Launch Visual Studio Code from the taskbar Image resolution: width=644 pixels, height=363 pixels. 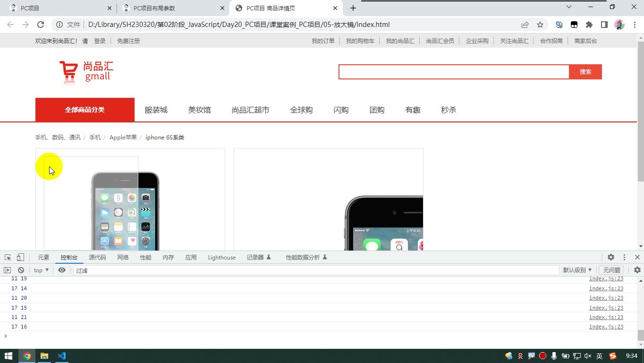coord(62,356)
